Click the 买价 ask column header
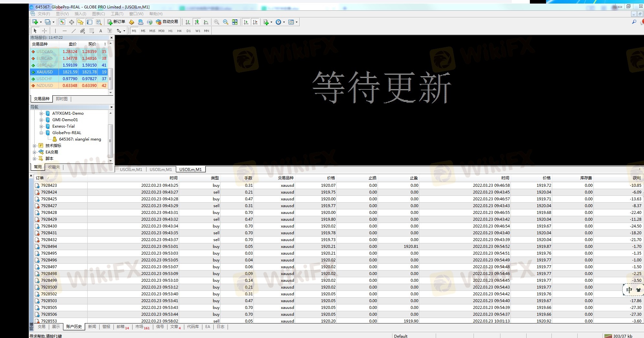The image size is (644, 338). 88,44
